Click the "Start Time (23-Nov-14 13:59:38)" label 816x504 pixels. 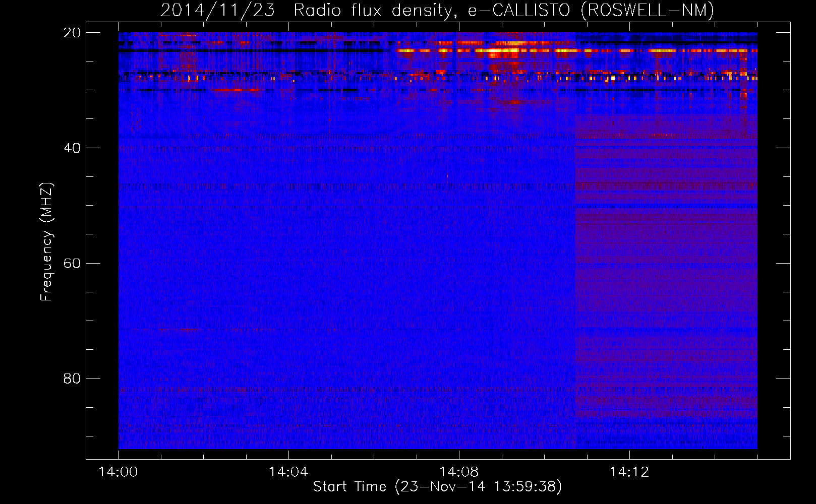(437, 487)
